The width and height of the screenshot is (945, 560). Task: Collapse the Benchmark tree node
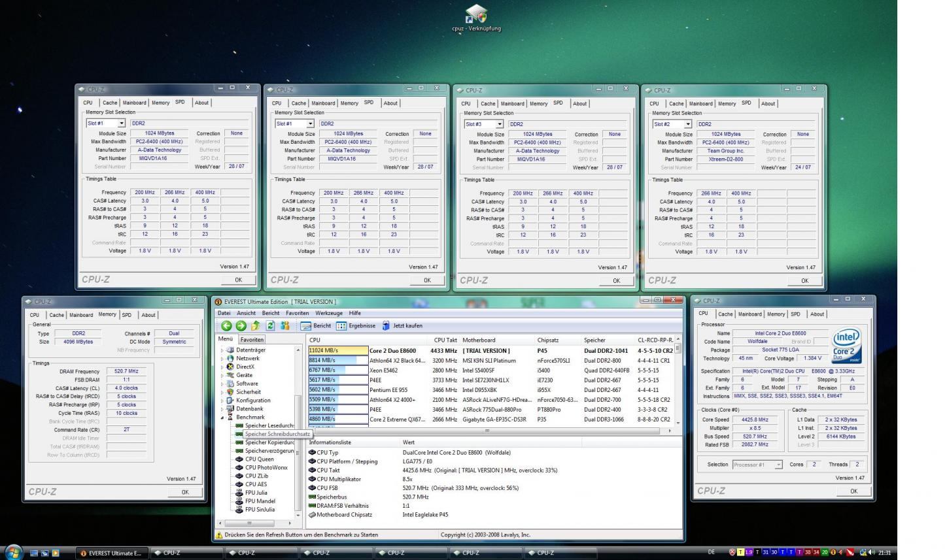(x=222, y=418)
